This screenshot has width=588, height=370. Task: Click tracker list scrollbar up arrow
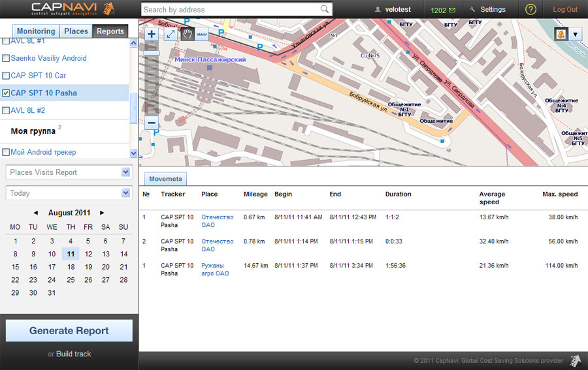[133, 43]
